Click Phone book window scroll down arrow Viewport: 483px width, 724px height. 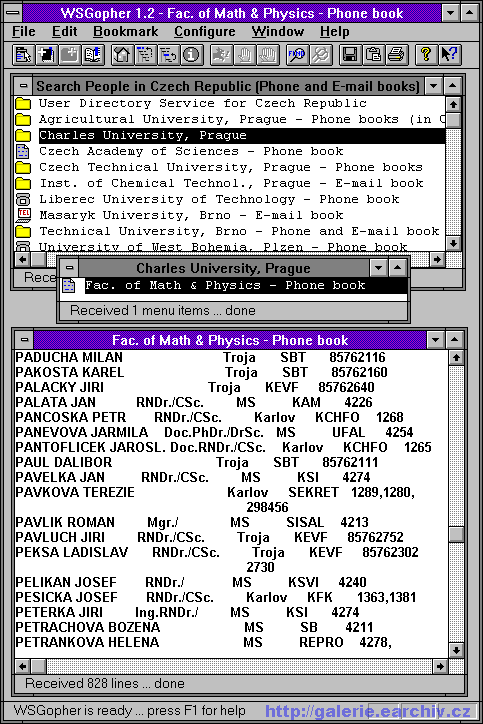coord(456,651)
